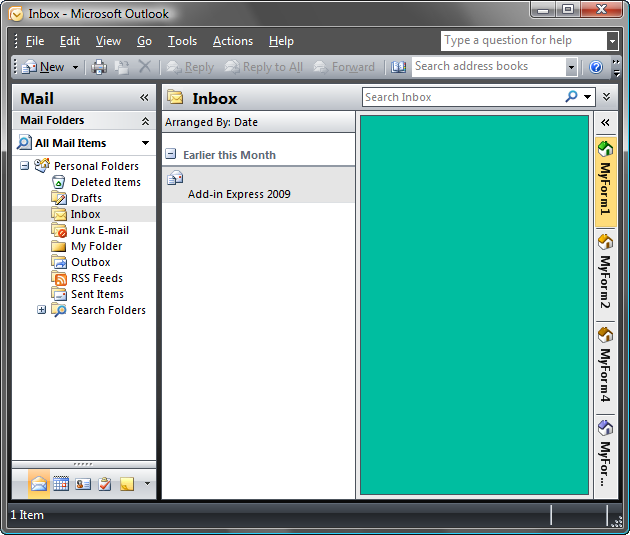The width and height of the screenshot is (630, 535).
Task: Click the Arranged By: Date header
Action: point(258,122)
